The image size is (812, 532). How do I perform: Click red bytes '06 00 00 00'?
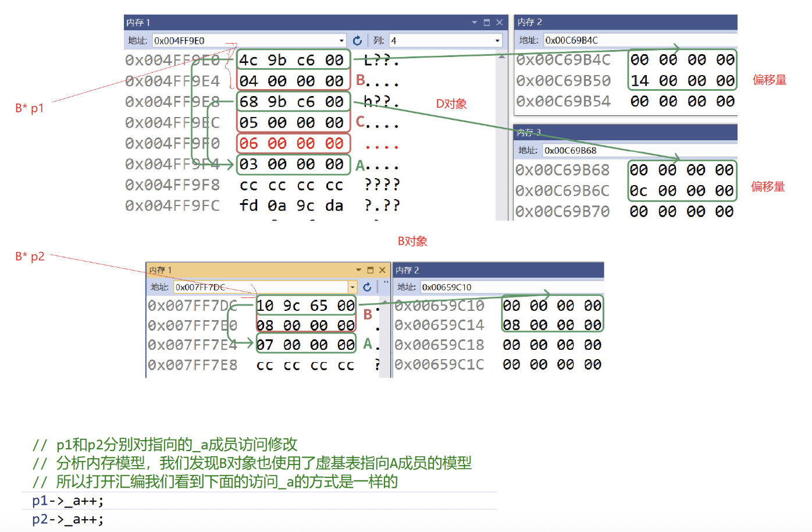click(292, 143)
